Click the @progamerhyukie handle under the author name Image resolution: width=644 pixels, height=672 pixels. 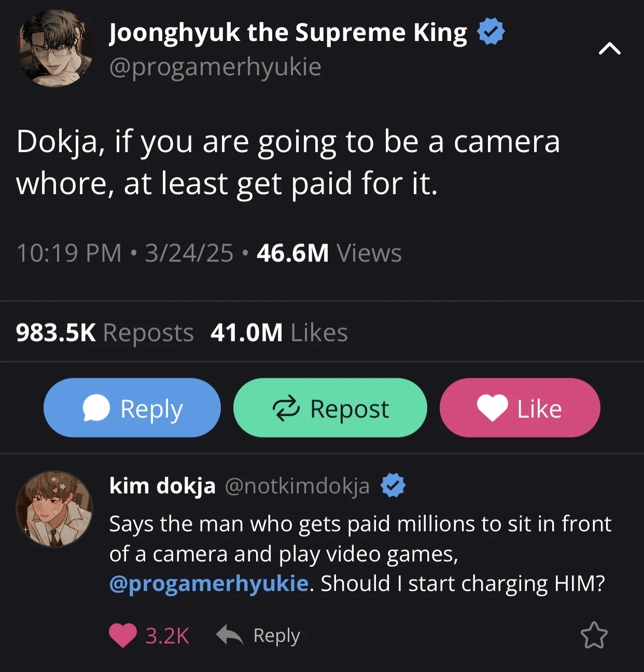pos(215,67)
